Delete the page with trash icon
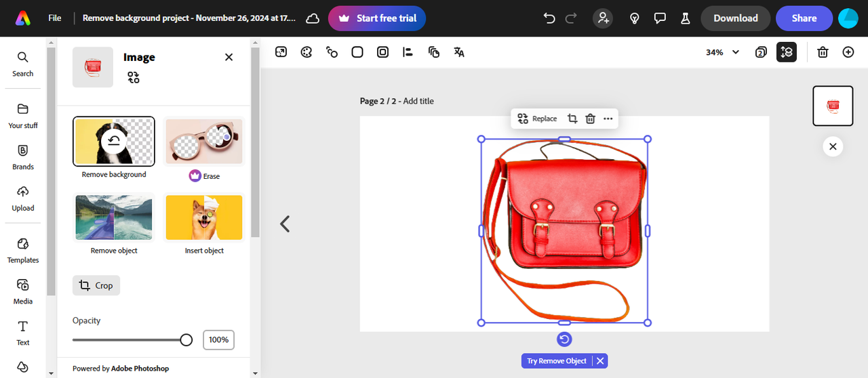The width and height of the screenshot is (868, 378). pyautogui.click(x=823, y=52)
